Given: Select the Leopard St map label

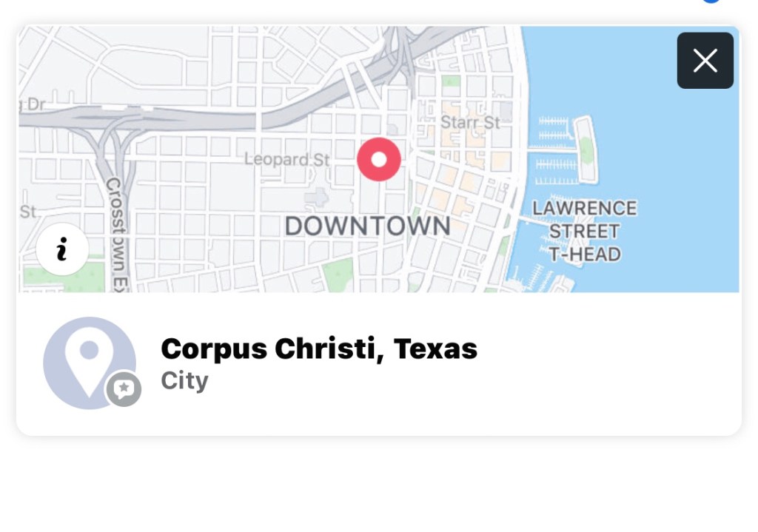Looking at the screenshot, I should tap(287, 159).
